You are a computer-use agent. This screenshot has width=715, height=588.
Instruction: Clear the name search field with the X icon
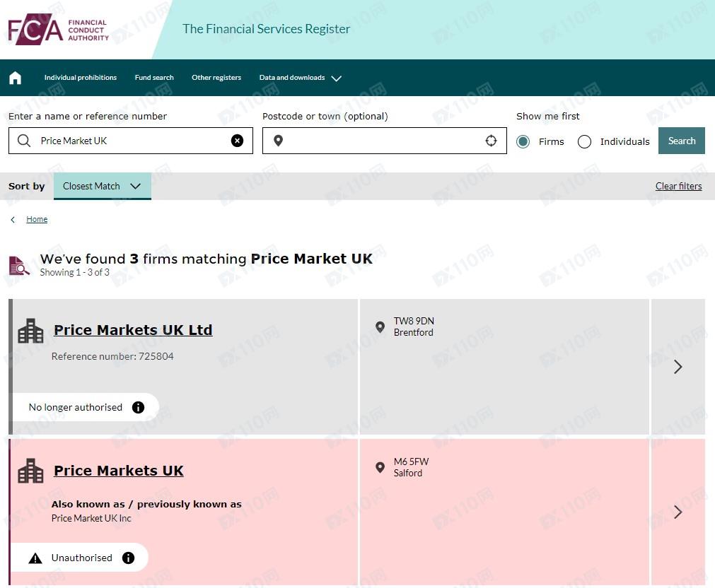coord(238,141)
